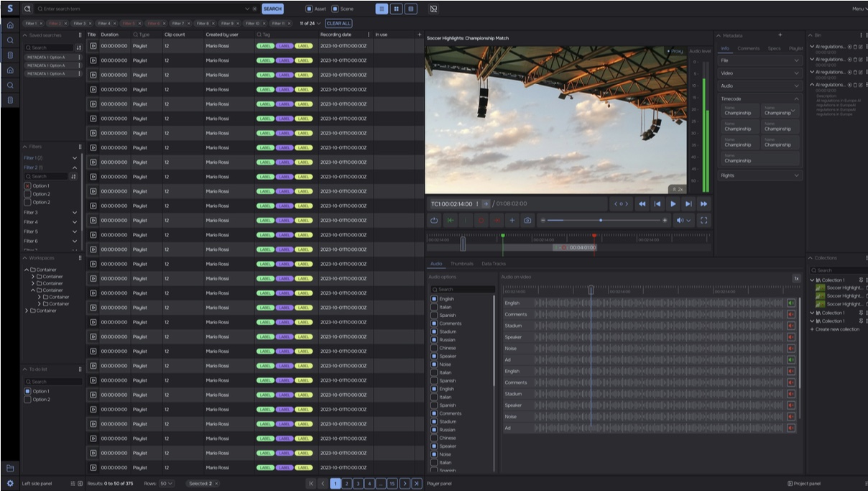Viewport: 868px width, 491px height.
Task: Switch to grid view layout
Action: 396,9
